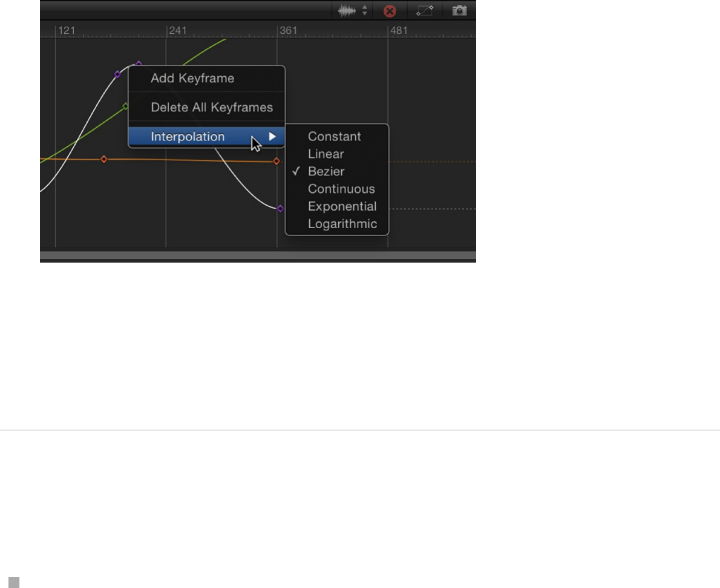Select the orange keyframe on the left
This screenshot has width=720, height=588.
pos(104,159)
